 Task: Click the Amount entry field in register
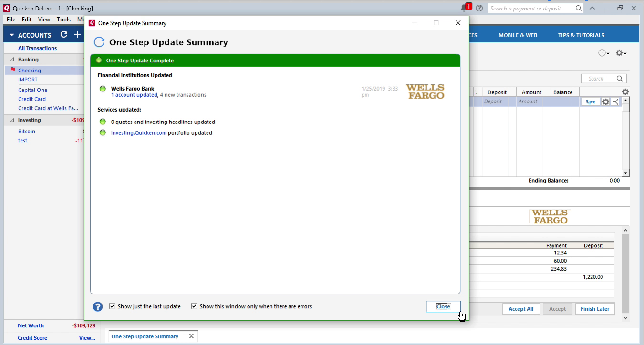point(533,101)
